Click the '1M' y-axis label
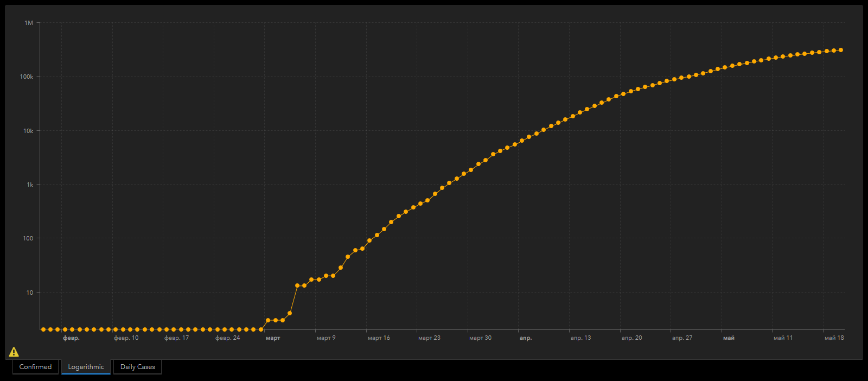The height and width of the screenshot is (381, 868). coord(29,23)
